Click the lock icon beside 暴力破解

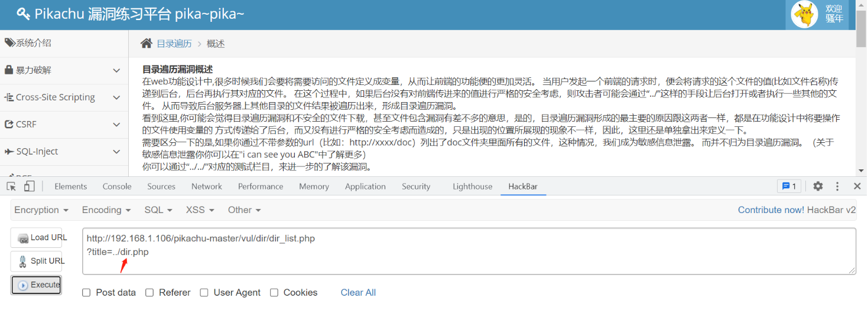9,70
